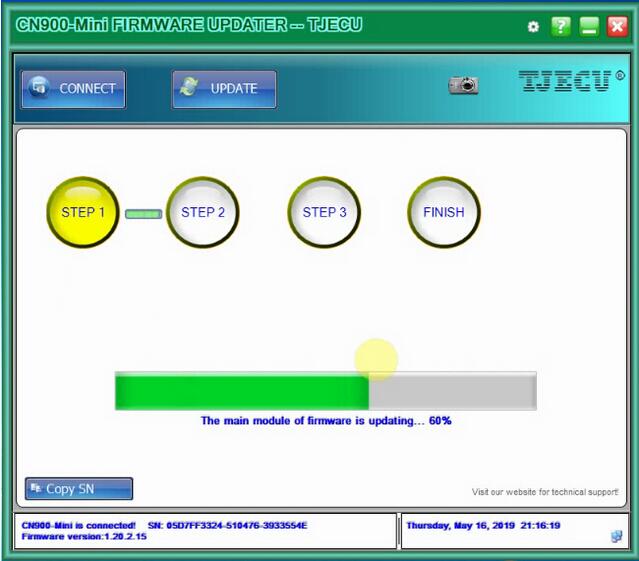Select the yellow STEP 1 circle
Image resolution: width=639 pixels, height=561 pixels.
[83, 212]
